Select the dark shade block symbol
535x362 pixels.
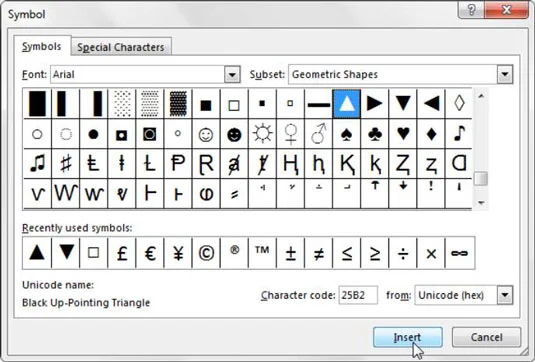178,104
